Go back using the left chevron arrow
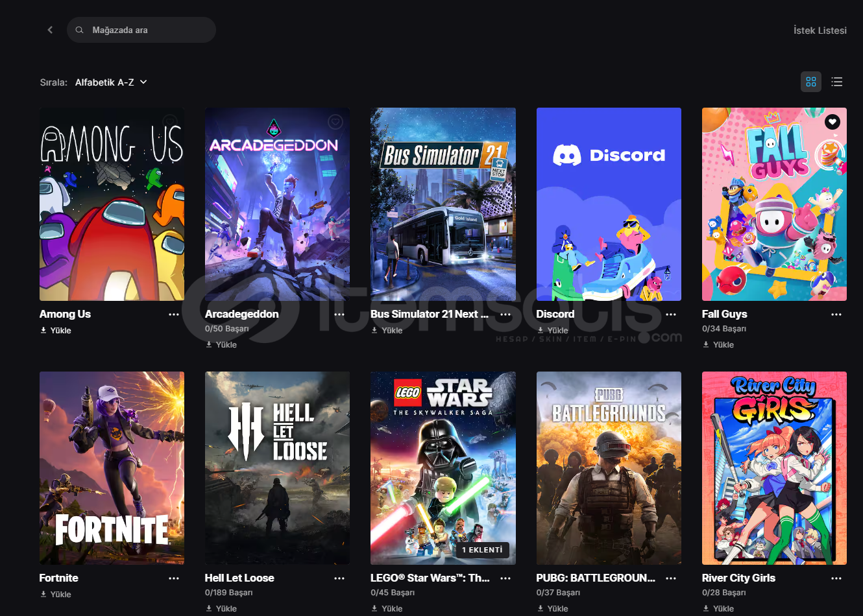Viewport: 863px width, 616px height. click(50, 30)
